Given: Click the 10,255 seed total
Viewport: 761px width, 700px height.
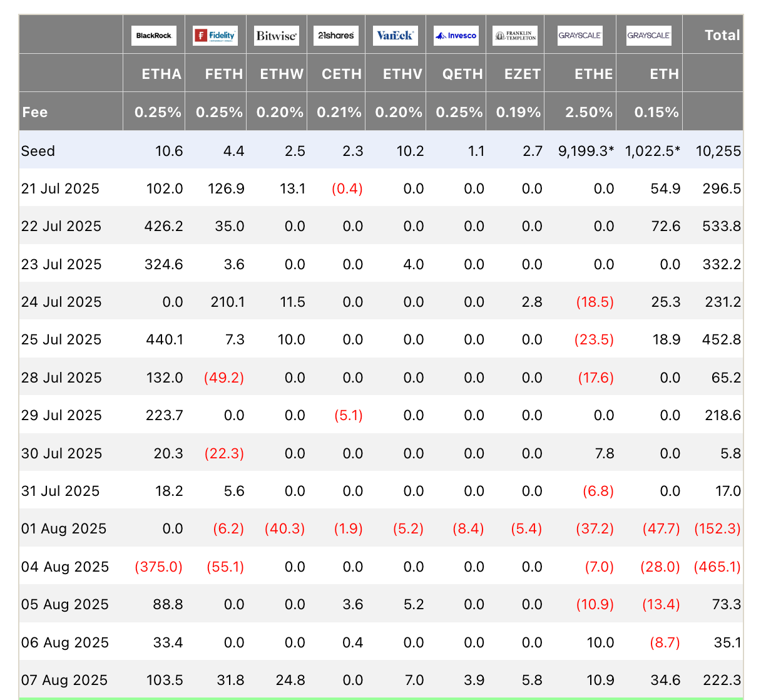Looking at the screenshot, I should 718,151.
